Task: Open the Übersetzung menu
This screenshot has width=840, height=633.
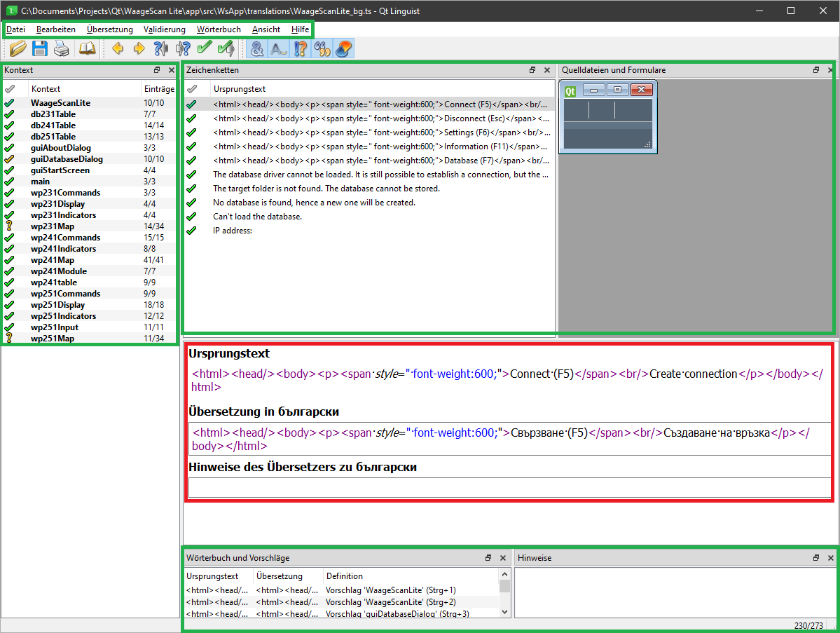Action: (110, 29)
